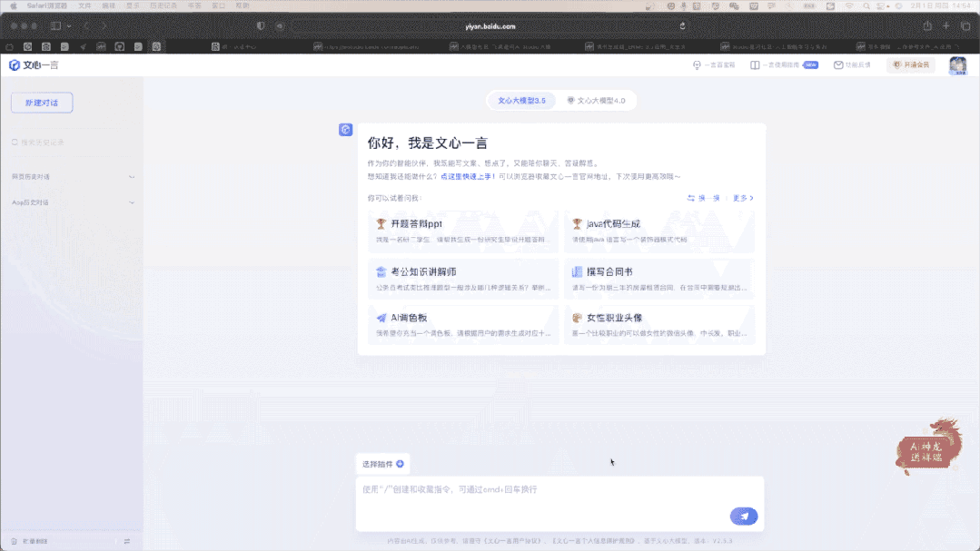
Task: Click 更多 to see more prompts
Action: click(x=743, y=198)
